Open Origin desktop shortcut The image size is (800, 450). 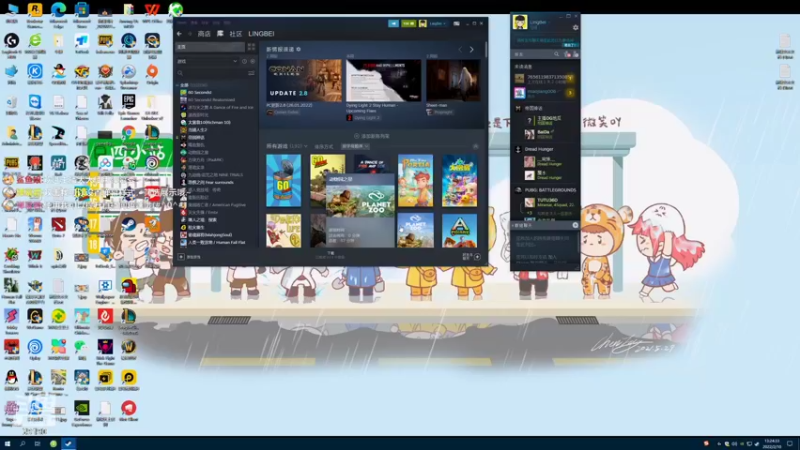coord(152,72)
